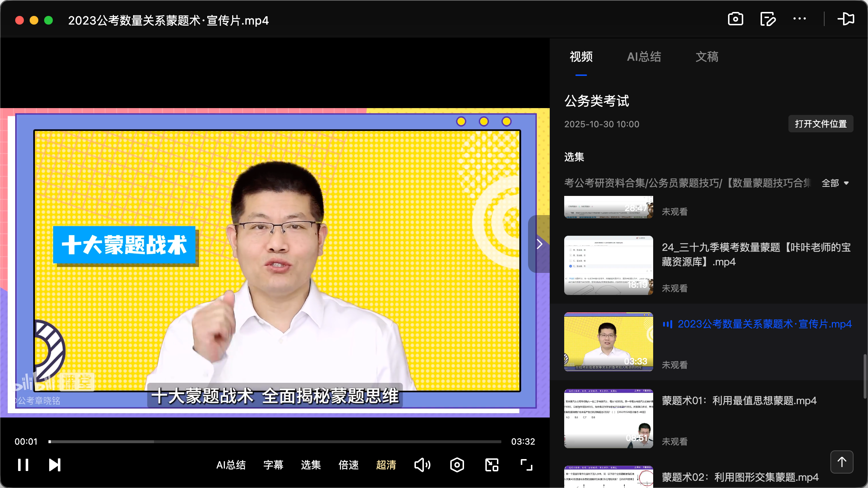Select the 蒙题术01 episode thumbnail
The width and height of the screenshot is (868, 488).
[x=608, y=419]
